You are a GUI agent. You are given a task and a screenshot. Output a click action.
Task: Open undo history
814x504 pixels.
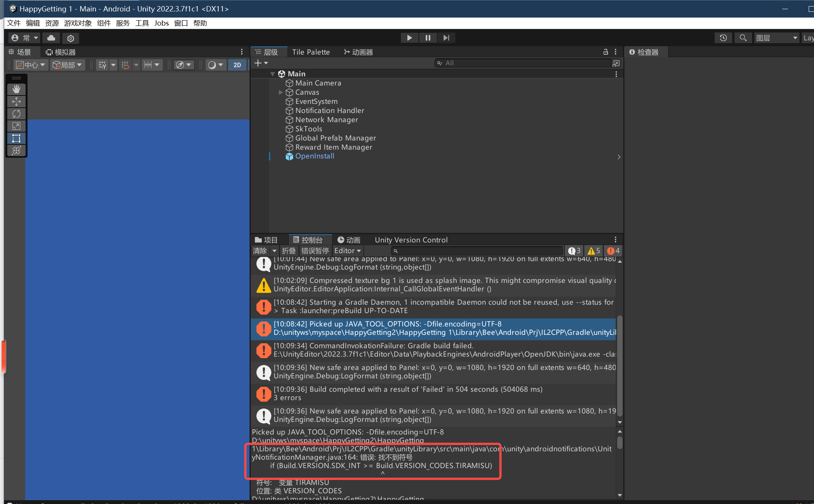(723, 38)
